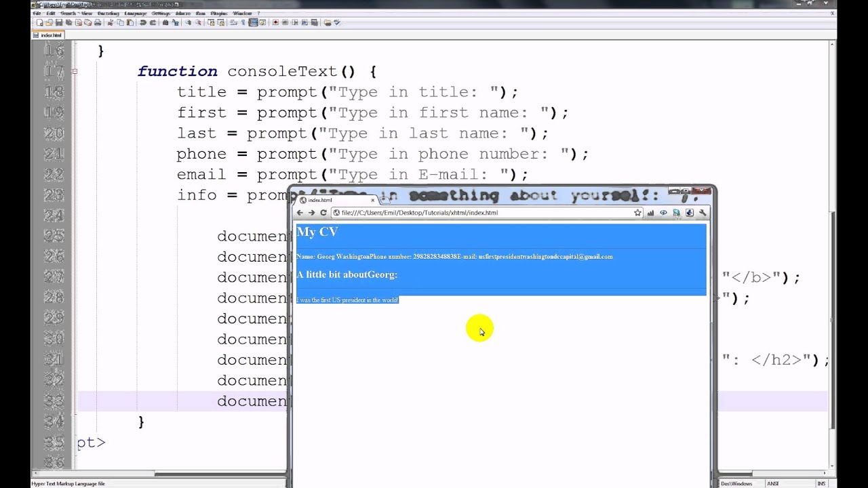This screenshot has width=868, height=488.
Task: Print the document using the Print icon
Action: 98,22
